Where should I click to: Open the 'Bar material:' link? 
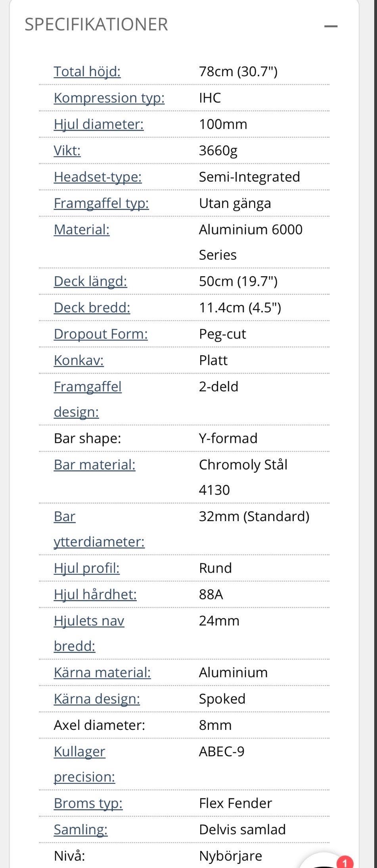coord(95,464)
